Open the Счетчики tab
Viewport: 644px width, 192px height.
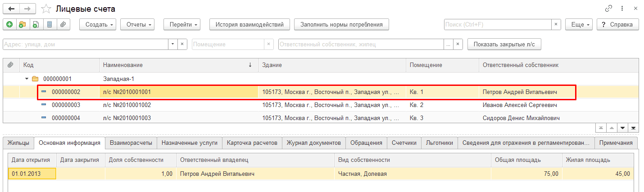[x=404, y=143]
